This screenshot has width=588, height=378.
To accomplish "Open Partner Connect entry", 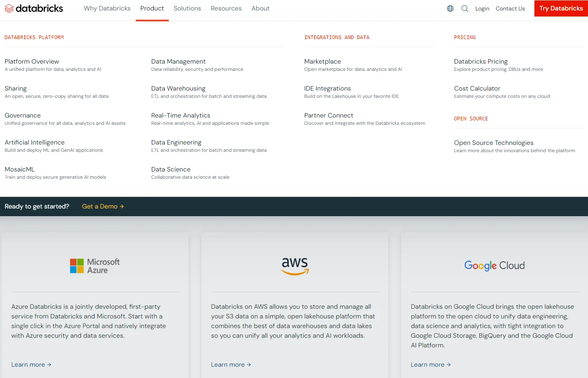I will click(329, 116).
